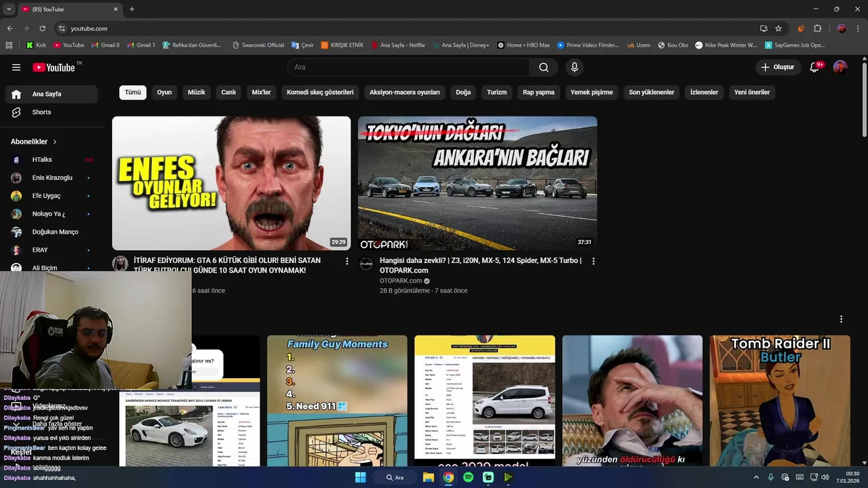868x488 pixels.
Task: Select the Mix'ler filter chip
Action: click(x=261, y=92)
